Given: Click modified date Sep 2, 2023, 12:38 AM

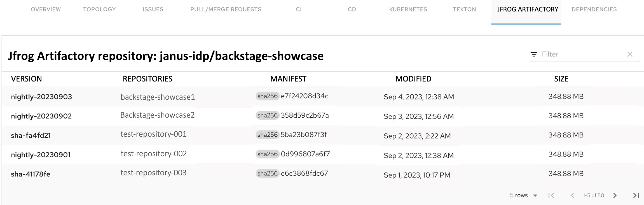Looking at the screenshot, I should tap(418, 155).
